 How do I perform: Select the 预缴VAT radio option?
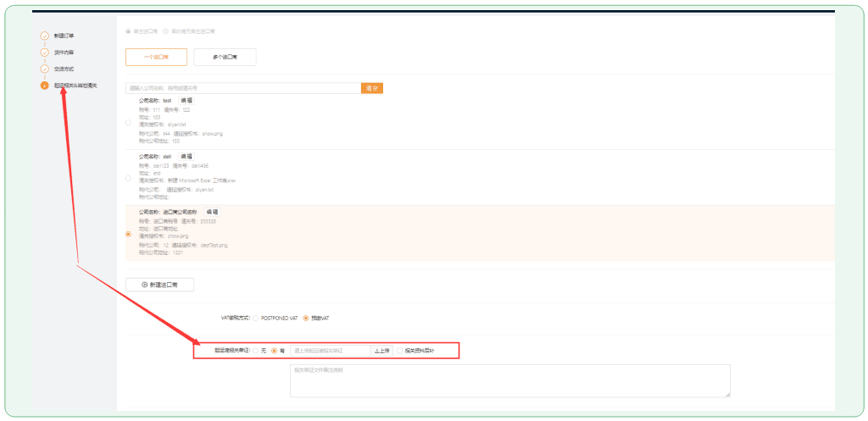306,318
